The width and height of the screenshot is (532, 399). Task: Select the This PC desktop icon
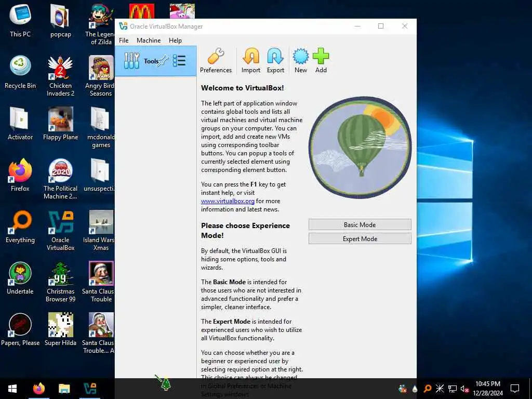(20, 21)
